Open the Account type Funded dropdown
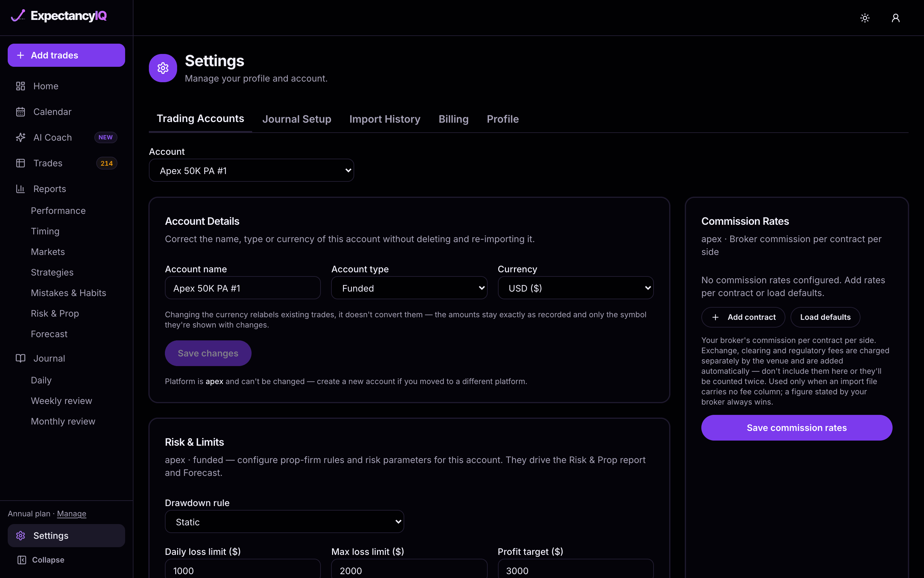This screenshot has height=578, width=924. coord(409,288)
